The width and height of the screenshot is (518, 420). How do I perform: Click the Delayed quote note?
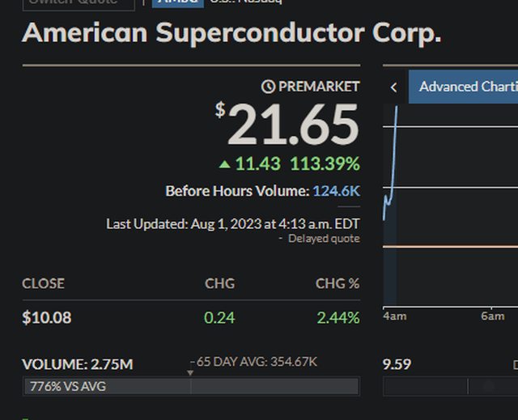(323, 239)
